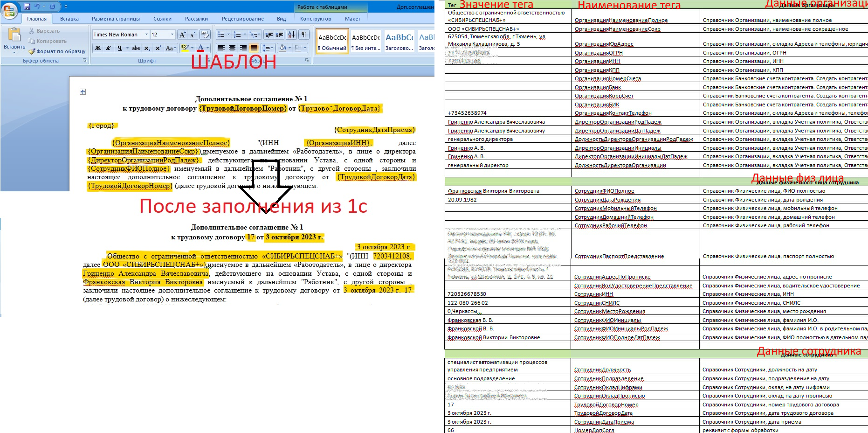The image size is (868, 433).
Task: Select the Обычный style
Action: click(x=332, y=41)
